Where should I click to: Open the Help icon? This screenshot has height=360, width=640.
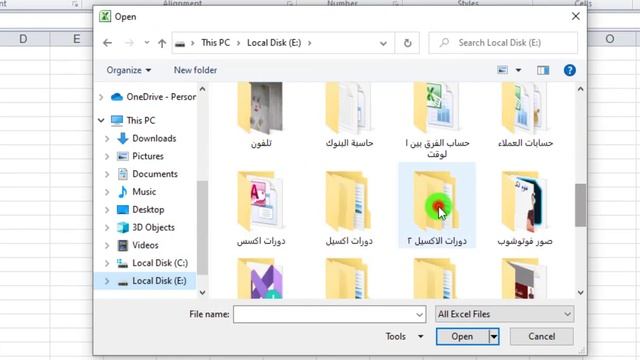pyautogui.click(x=569, y=70)
